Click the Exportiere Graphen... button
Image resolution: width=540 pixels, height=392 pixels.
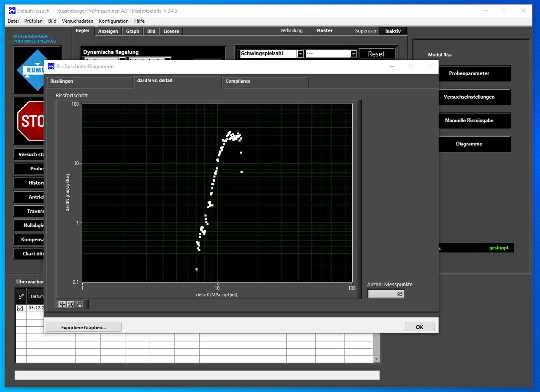84,327
